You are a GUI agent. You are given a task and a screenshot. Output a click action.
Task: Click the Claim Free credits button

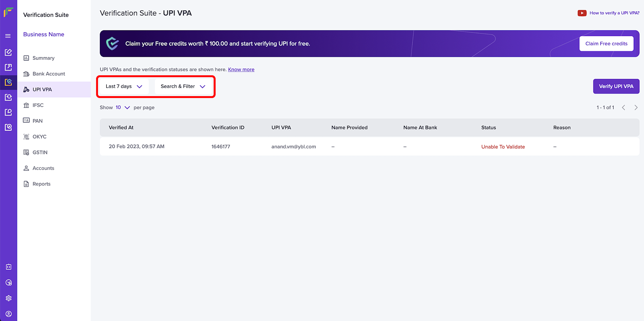click(x=606, y=44)
